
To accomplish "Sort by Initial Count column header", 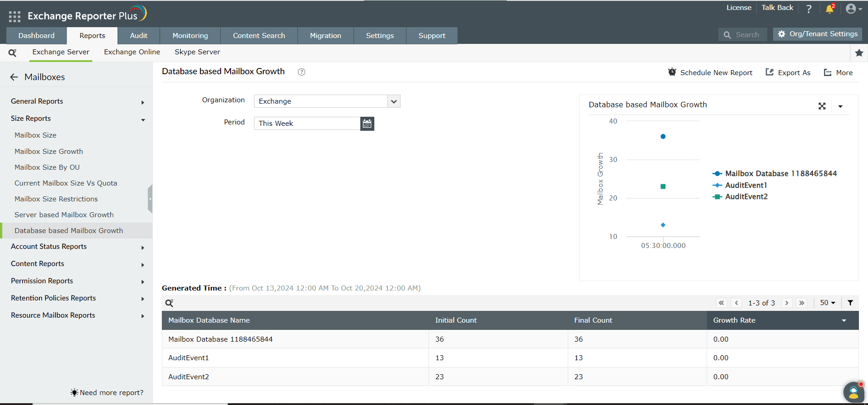I will pos(456,320).
